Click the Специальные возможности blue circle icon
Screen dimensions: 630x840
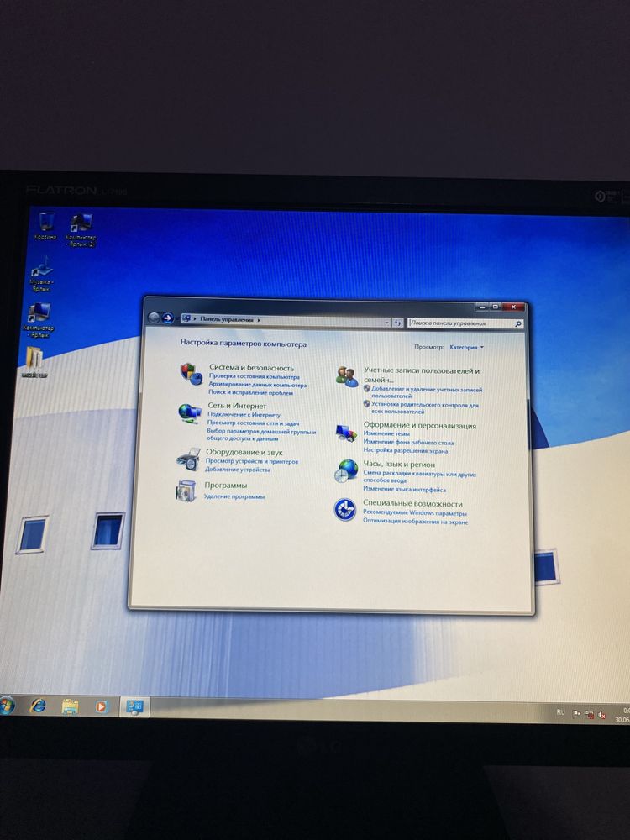344,510
